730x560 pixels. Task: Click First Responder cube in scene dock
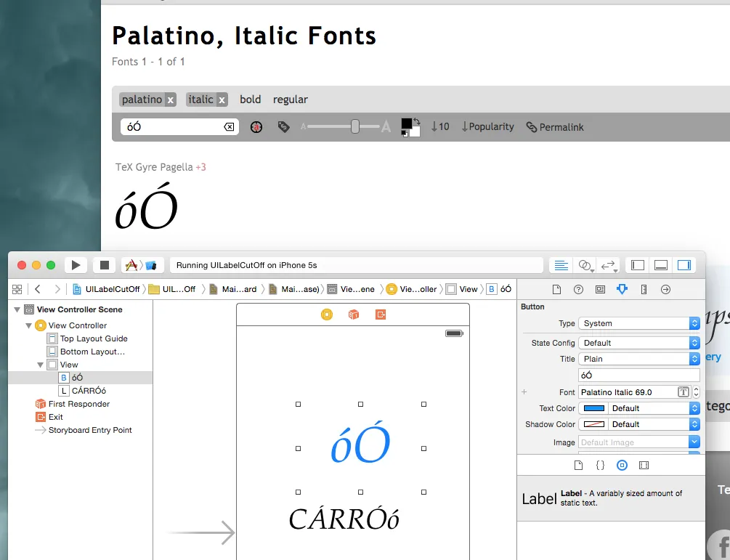(x=354, y=315)
